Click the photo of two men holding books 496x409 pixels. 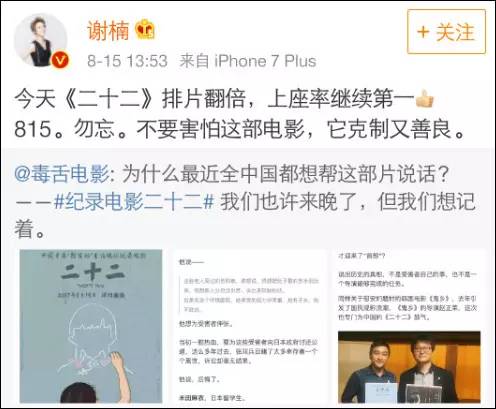[x=409, y=367]
